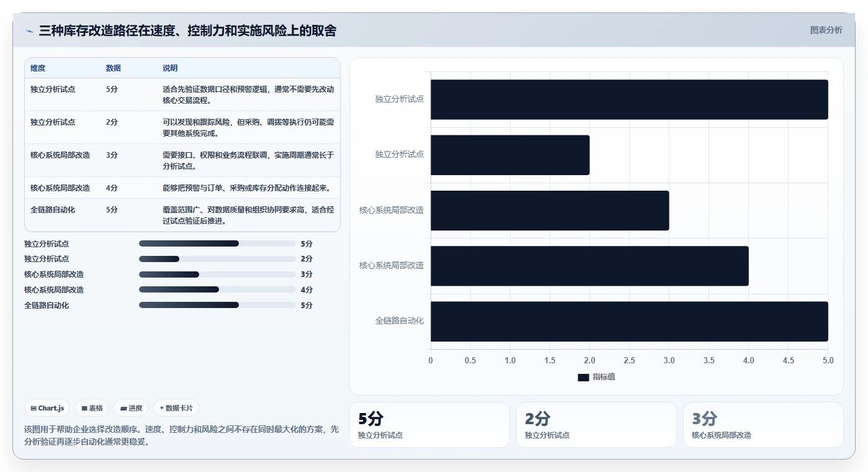Click the 全链路自动化 progress bar

pos(217,305)
